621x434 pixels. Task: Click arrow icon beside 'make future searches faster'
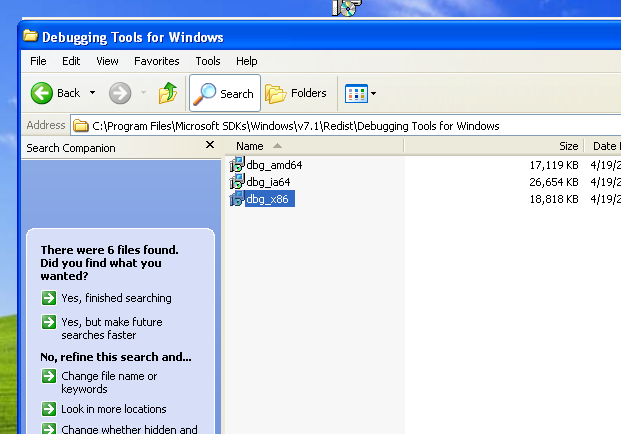49,322
